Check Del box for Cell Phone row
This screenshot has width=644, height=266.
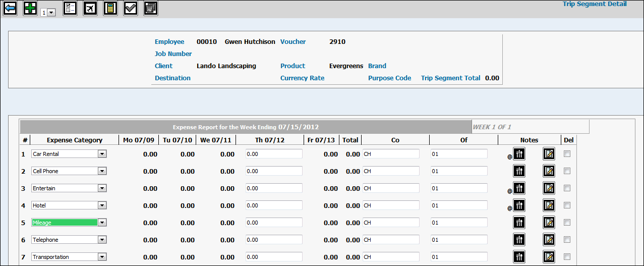click(567, 171)
